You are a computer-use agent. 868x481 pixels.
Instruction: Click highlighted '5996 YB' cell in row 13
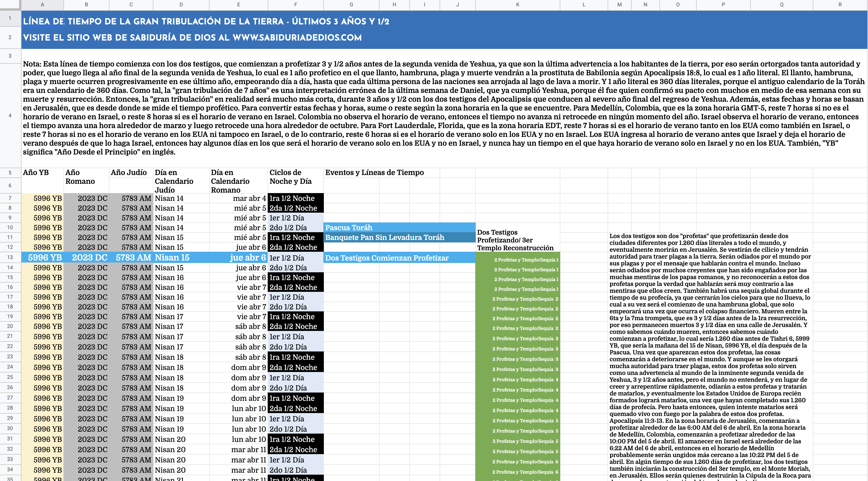pos(42,257)
